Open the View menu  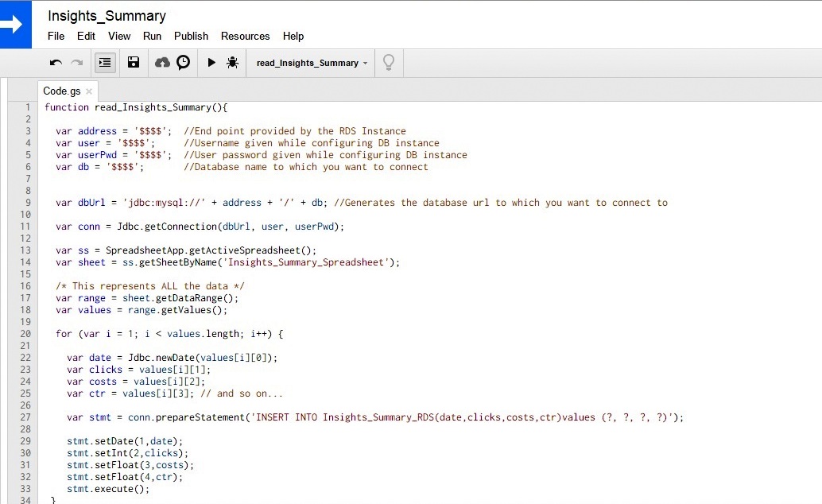tap(119, 36)
